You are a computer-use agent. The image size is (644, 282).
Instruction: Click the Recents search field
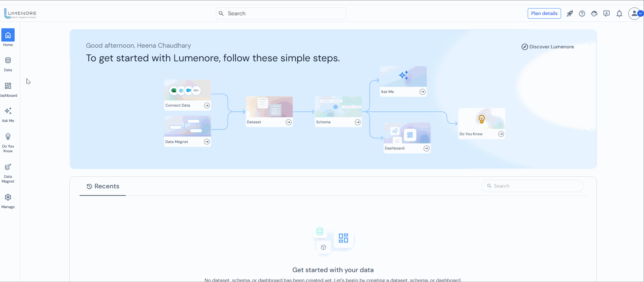pos(532,186)
